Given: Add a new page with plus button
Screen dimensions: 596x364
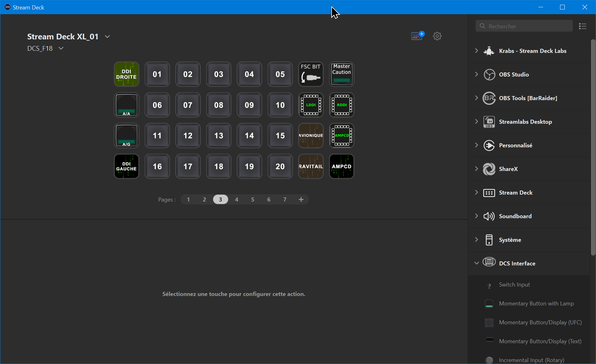Looking at the screenshot, I should click(x=301, y=199).
